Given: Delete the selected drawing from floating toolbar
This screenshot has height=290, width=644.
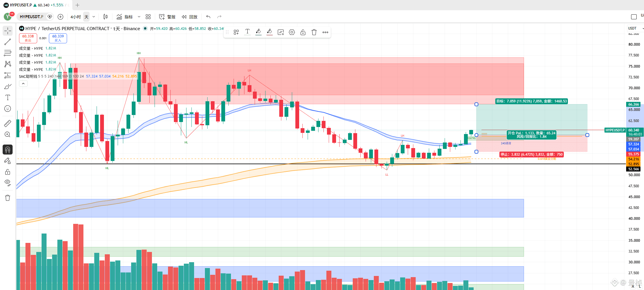Looking at the screenshot, I should tap(314, 32).
